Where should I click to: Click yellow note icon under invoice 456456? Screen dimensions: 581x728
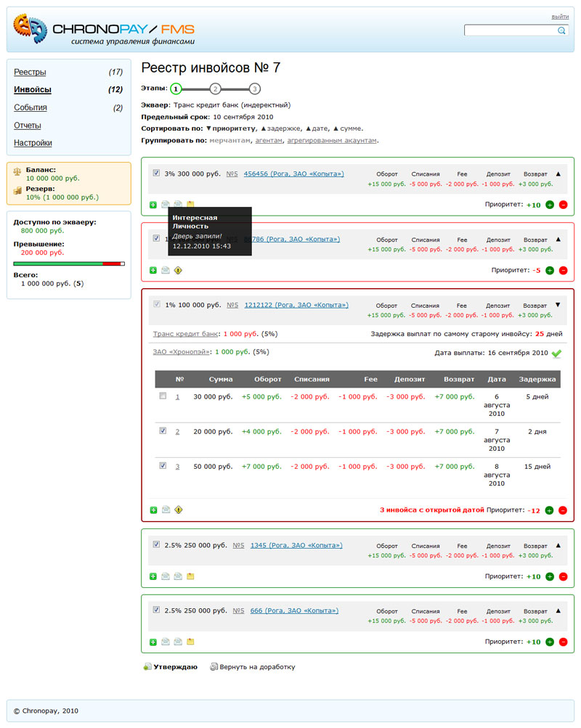pos(190,205)
